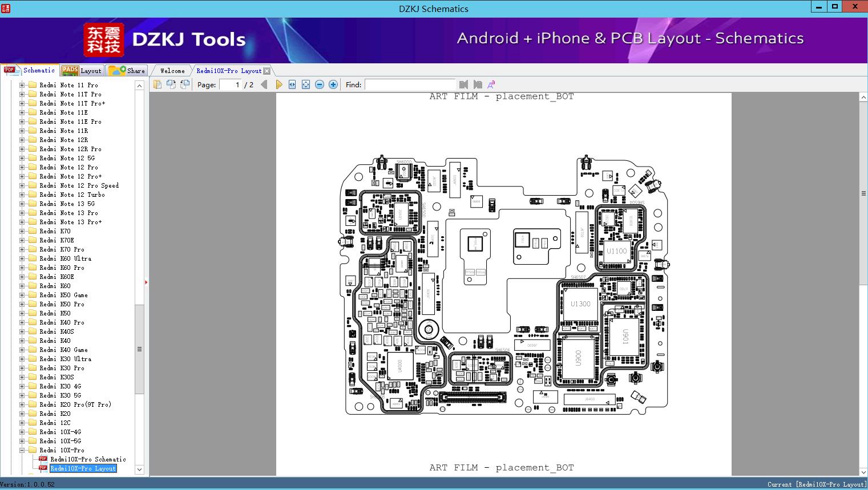
Task: Expand the Redmi K20 folder
Action: (x=22, y=414)
